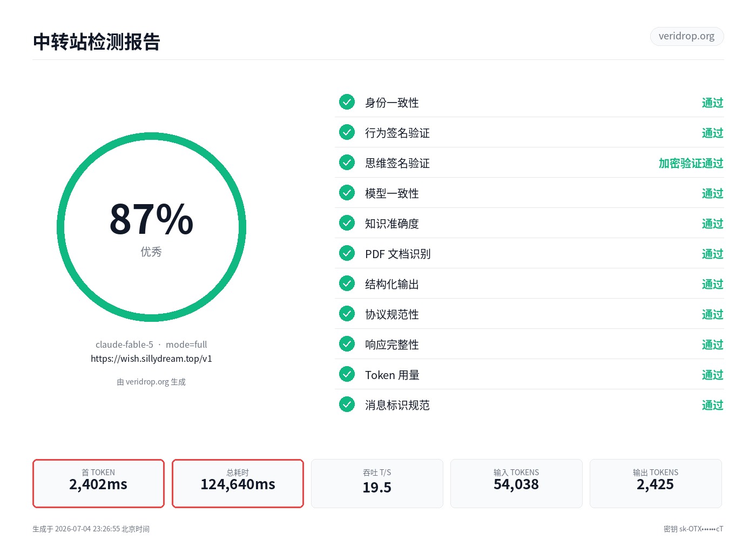Click the check icon beside 模型一致性
This screenshot has height=540, width=756.
click(x=347, y=193)
